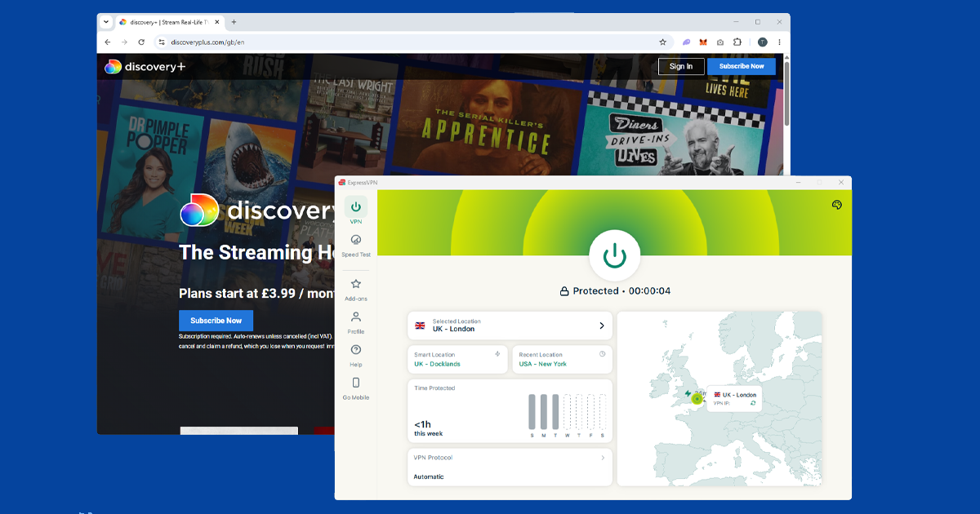The height and width of the screenshot is (514, 980).
Task: Open Speed Test in ExpressVPN sidebar
Action: (x=356, y=245)
